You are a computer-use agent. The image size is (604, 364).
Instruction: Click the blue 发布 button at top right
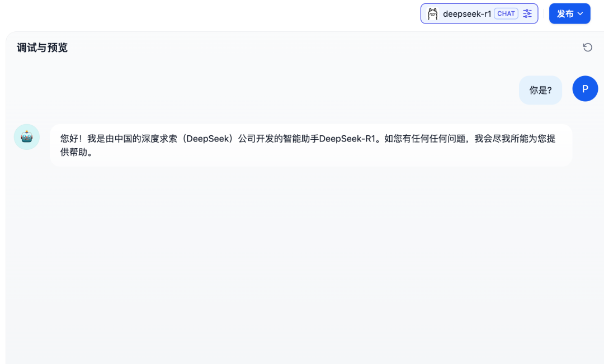pyautogui.click(x=570, y=13)
